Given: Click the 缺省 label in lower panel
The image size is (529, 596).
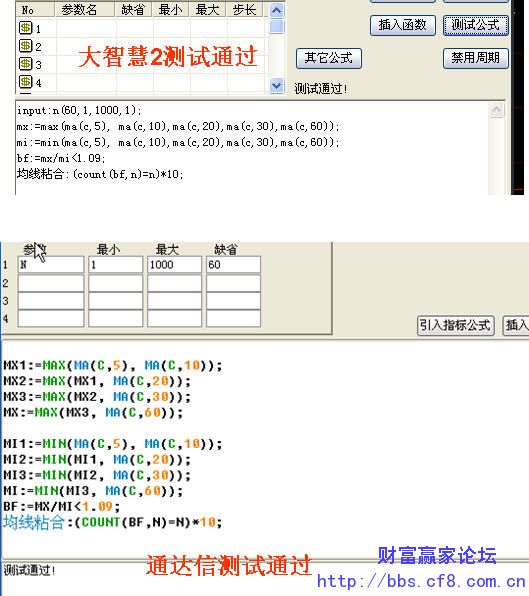Looking at the screenshot, I should point(226,249).
